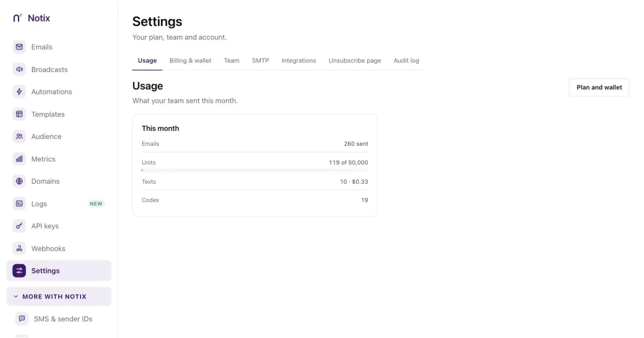Click the Metrics bar chart icon
644x338 pixels.
pyautogui.click(x=19, y=159)
